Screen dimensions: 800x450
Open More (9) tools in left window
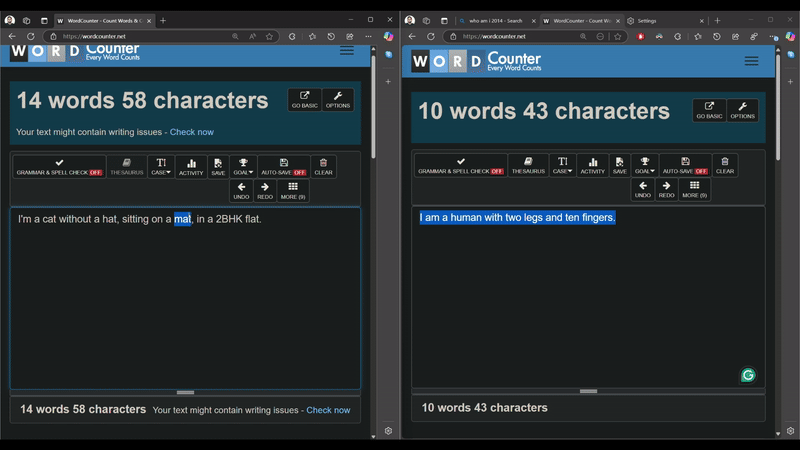point(293,190)
